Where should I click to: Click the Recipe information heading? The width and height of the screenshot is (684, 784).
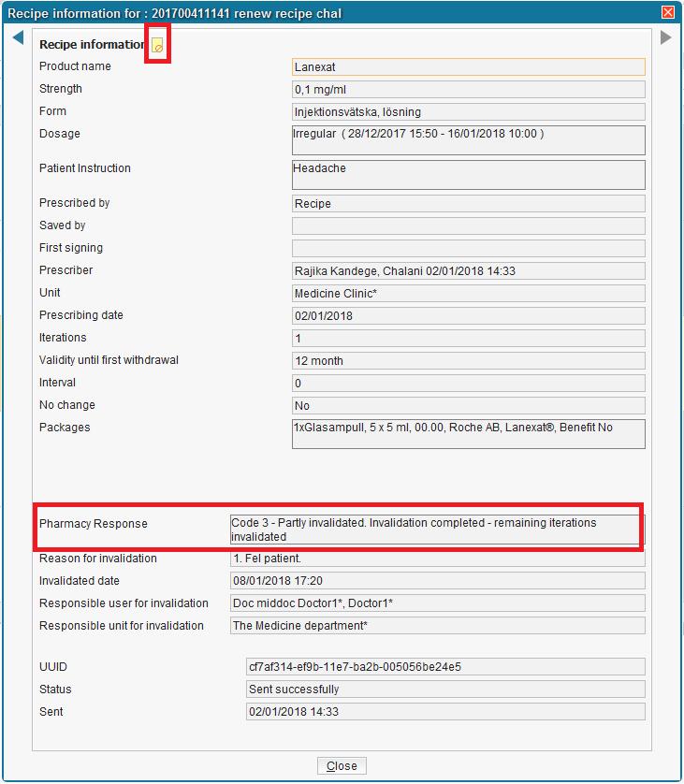point(94,45)
